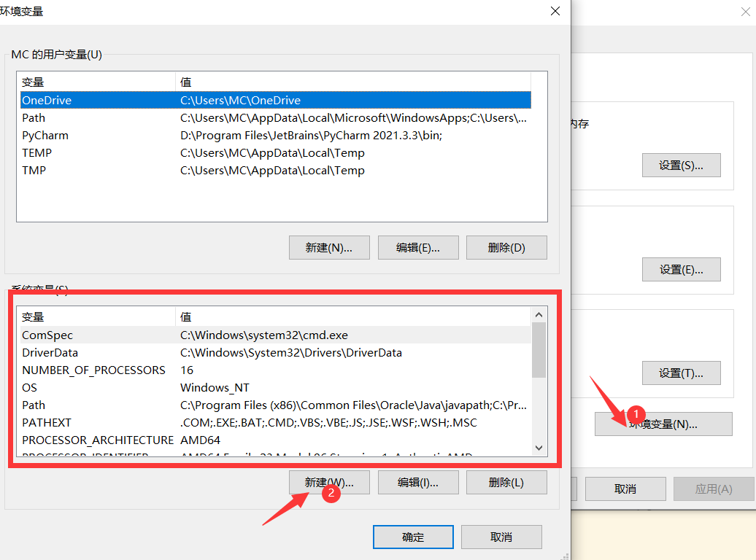Select the OS system variable row
The image size is (756, 560).
pos(275,387)
